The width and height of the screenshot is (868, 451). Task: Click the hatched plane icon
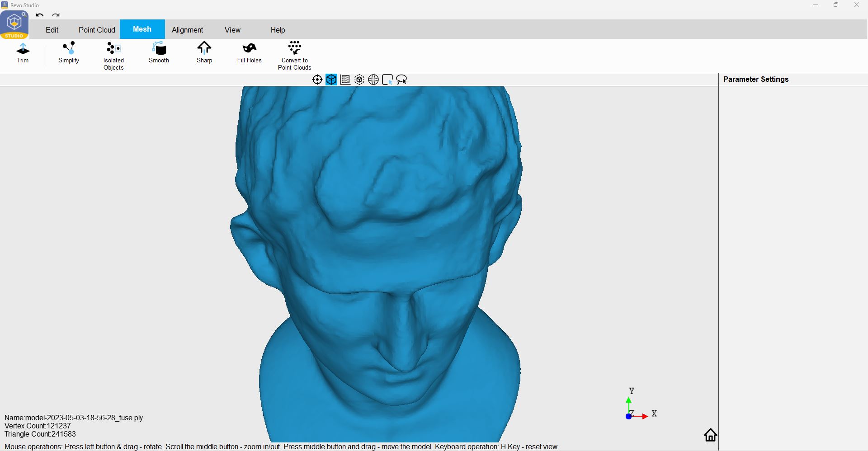345,80
